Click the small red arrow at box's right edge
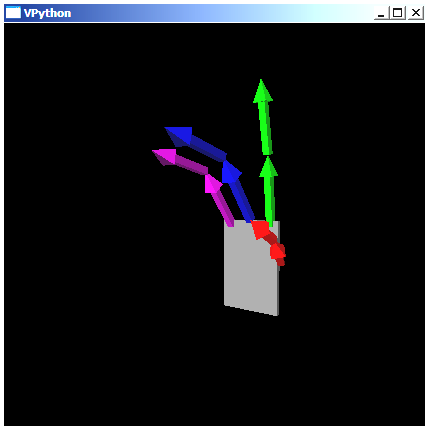The image size is (425, 428). [x=278, y=254]
